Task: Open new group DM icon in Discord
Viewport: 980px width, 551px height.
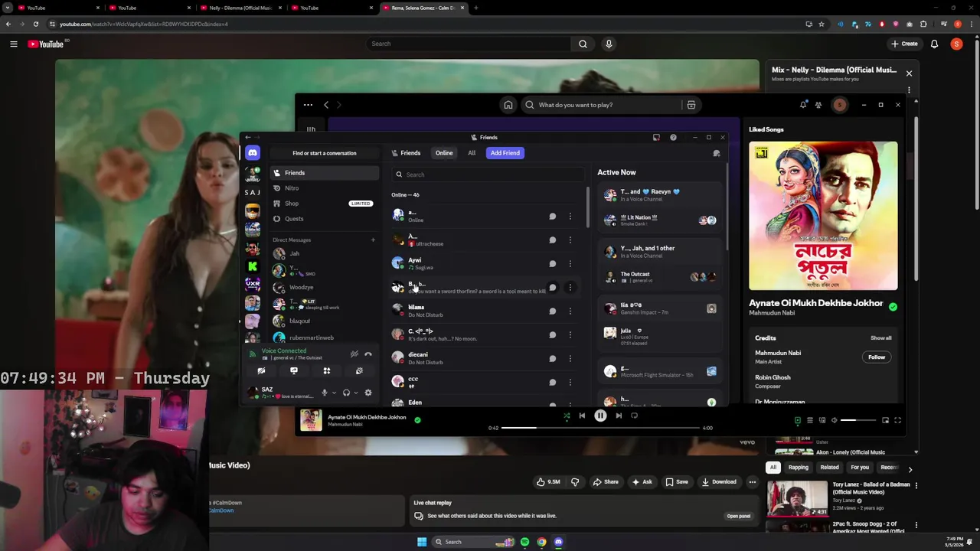Action: pos(717,153)
